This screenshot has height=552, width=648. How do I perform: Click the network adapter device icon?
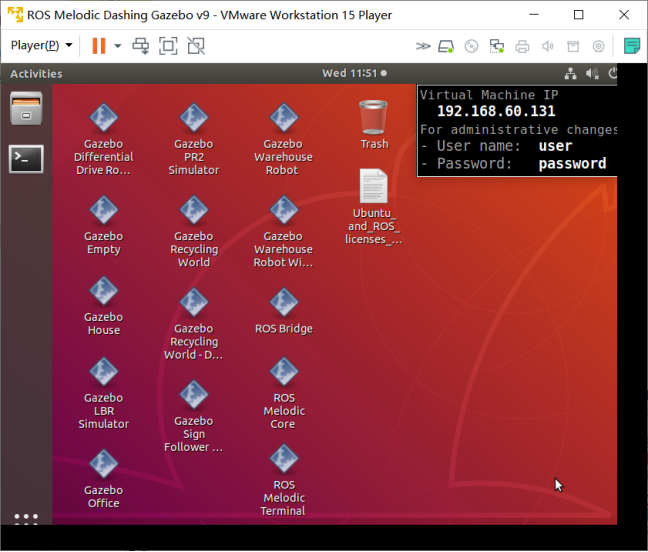click(x=496, y=46)
